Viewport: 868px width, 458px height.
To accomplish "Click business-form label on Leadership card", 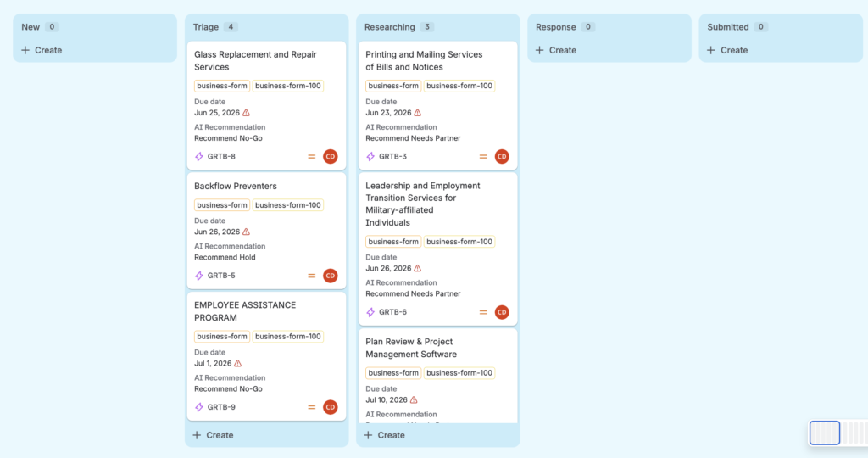I will pos(393,242).
